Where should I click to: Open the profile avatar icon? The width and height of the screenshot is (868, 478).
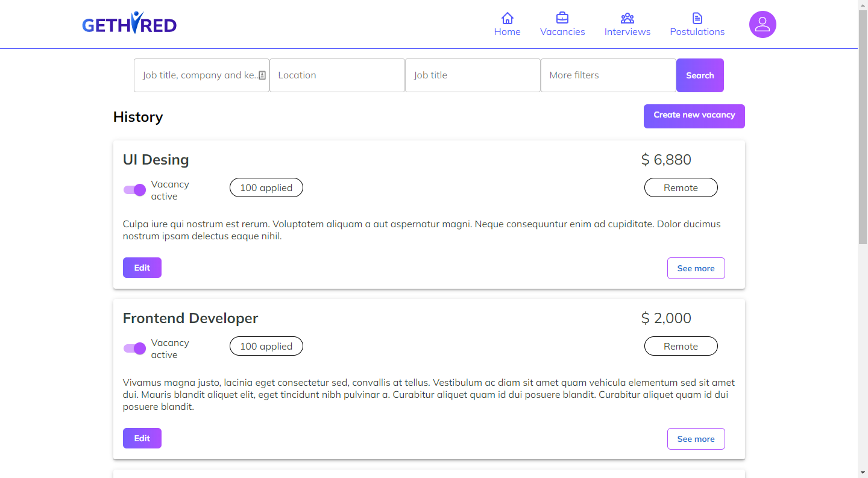pyautogui.click(x=762, y=24)
